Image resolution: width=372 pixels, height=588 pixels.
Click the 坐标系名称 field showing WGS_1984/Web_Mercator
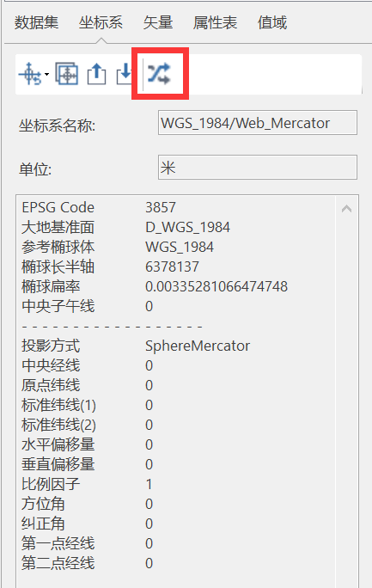coord(258,123)
